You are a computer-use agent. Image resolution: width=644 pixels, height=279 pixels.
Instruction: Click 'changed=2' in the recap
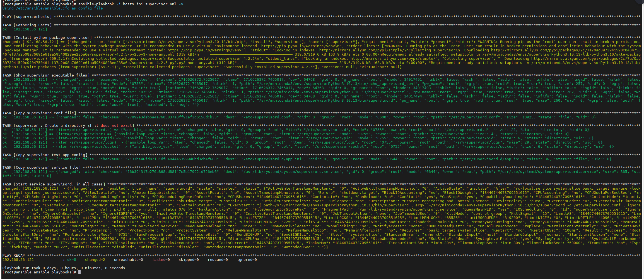coord(95,260)
